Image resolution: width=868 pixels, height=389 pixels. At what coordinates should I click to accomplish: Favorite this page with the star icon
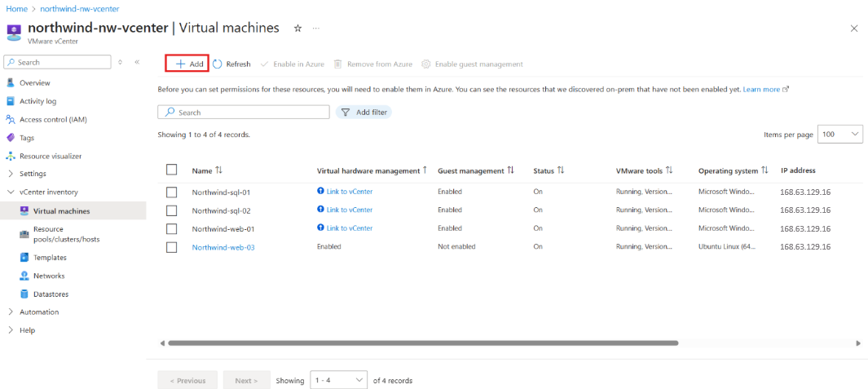pos(297,29)
